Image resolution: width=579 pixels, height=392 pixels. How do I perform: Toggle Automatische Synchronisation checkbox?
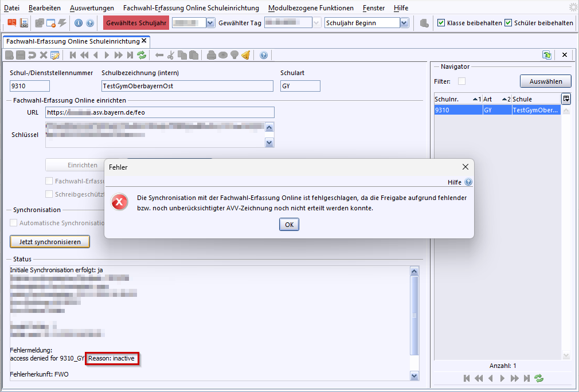coord(13,223)
